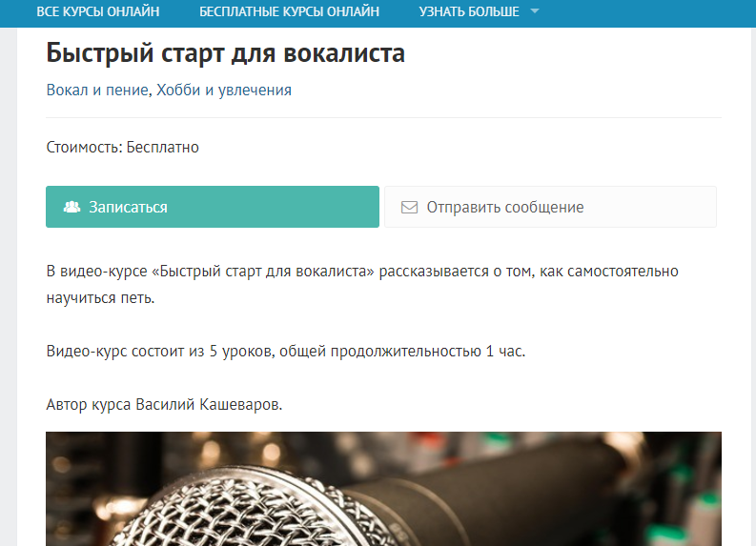Go to ВСЕ КУРСЫ ОНЛАЙН
This screenshot has width=756, height=546.
(x=98, y=11)
